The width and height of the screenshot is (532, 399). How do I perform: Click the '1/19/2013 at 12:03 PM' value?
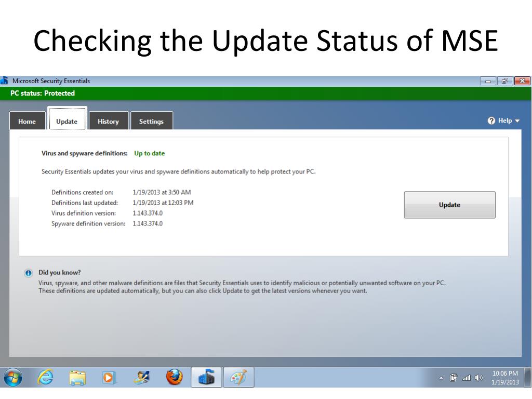[163, 203]
